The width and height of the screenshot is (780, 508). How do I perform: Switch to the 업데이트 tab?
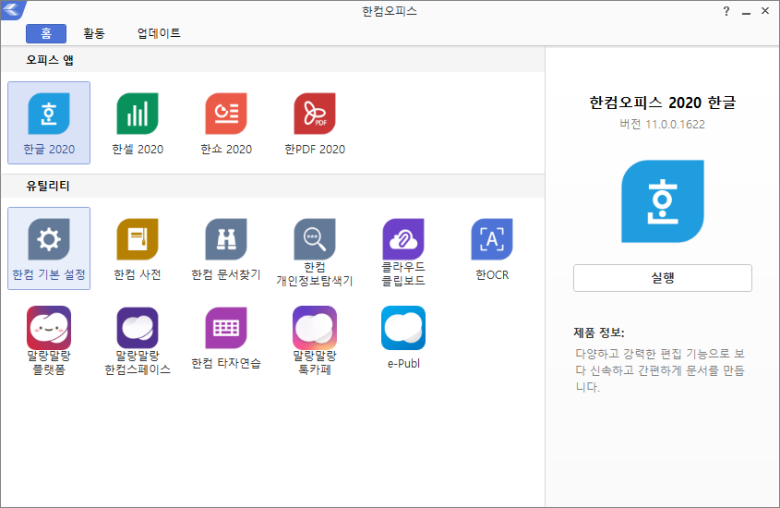[x=159, y=33]
